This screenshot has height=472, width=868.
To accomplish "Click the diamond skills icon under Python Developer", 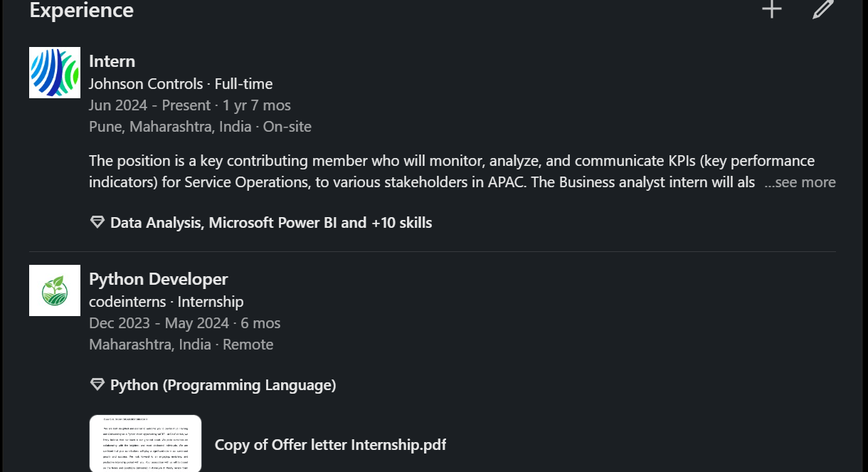I will [x=97, y=385].
